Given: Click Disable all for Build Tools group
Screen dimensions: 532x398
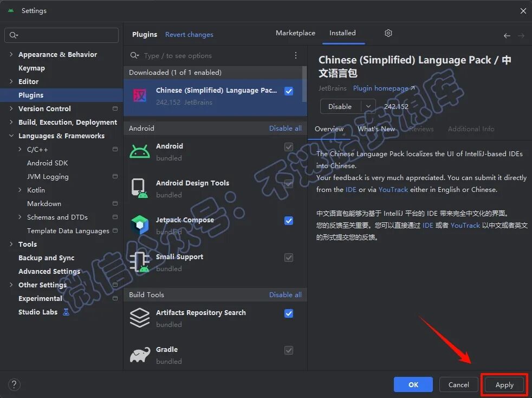Looking at the screenshot, I should click(286, 294).
